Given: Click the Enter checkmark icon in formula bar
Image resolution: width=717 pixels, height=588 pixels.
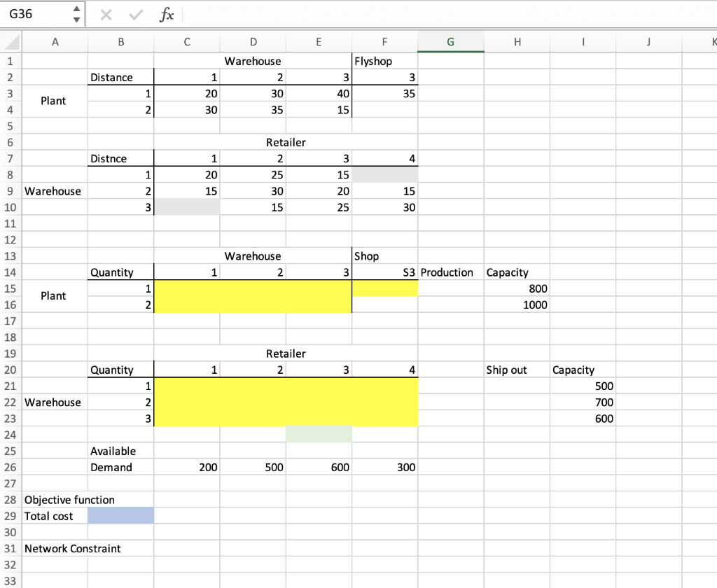Looking at the screenshot, I should click(x=134, y=13).
